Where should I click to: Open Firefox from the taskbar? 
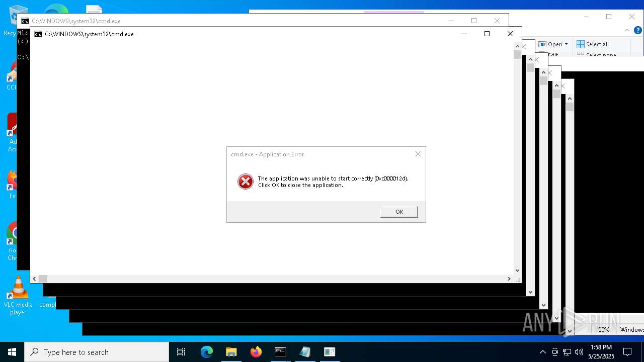click(256, 352)
